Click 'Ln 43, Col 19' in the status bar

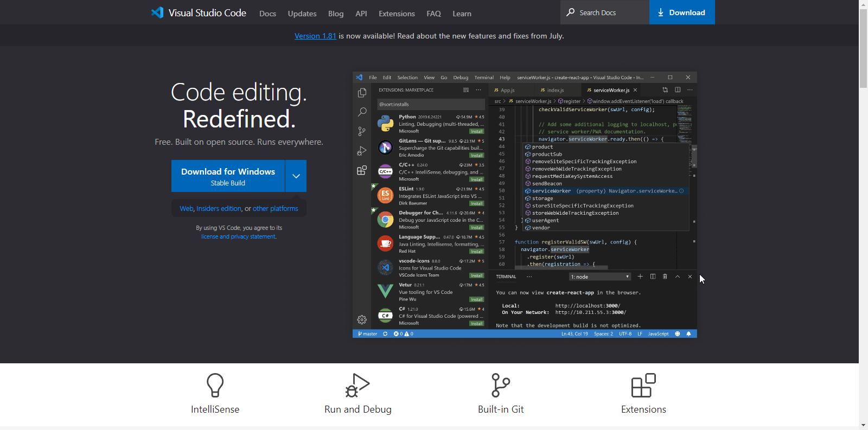(x=575, y=334)
